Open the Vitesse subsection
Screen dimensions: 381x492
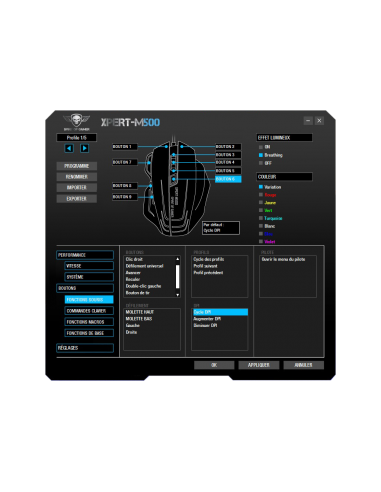[89, 266]
